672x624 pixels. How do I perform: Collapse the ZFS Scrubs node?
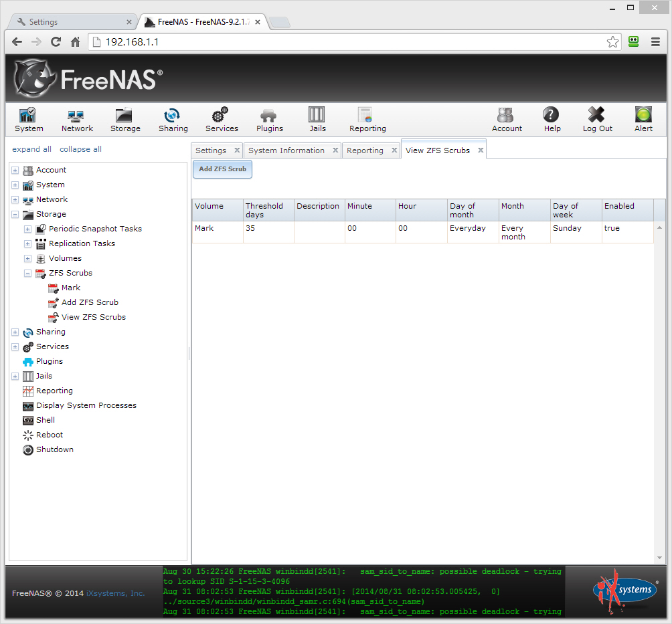tap(28, 274)
